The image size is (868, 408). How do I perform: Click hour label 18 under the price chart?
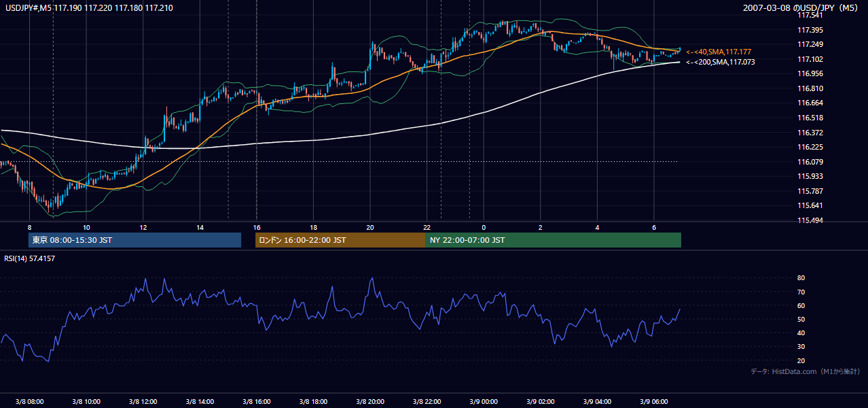(313, 227)
